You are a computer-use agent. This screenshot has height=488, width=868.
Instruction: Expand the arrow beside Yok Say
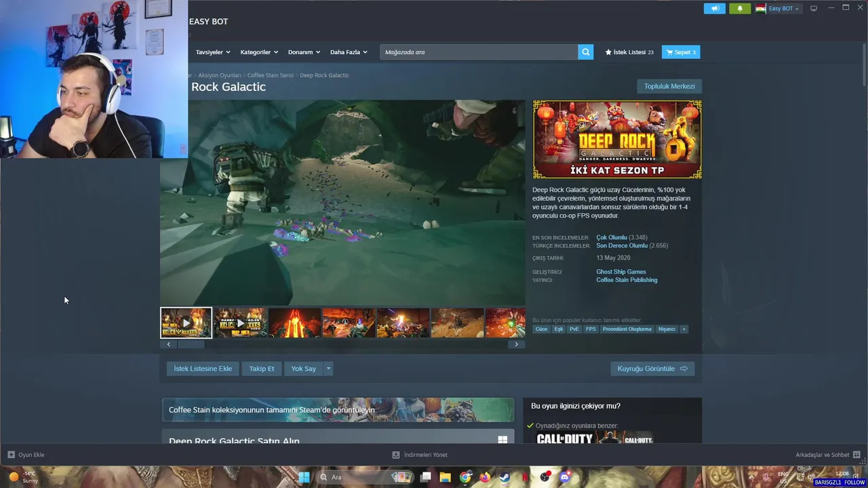pos(328,369)
